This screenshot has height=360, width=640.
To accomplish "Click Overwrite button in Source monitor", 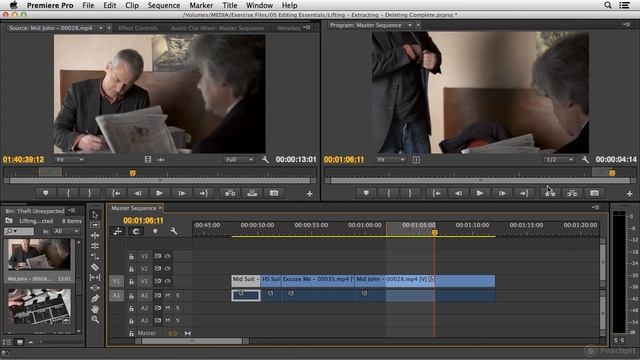I will coord(252,193).
